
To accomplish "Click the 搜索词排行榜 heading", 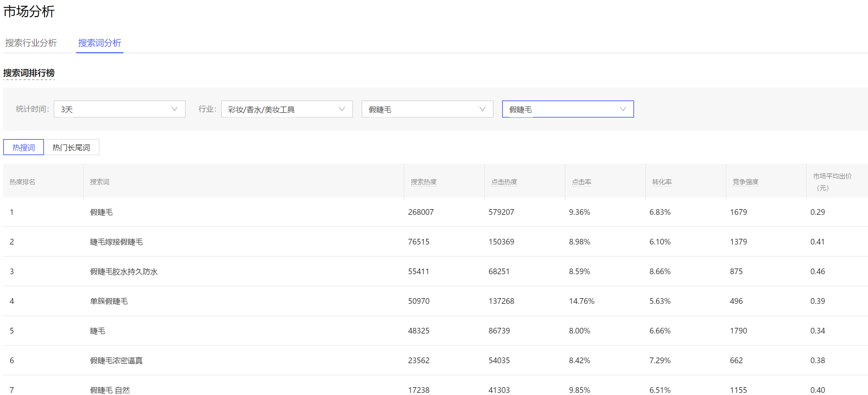I will pos(29,73).
